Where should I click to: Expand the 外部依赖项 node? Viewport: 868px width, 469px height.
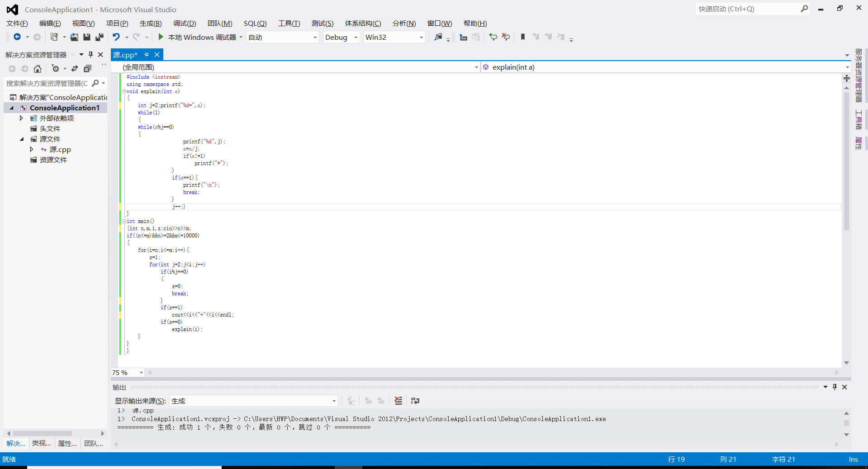tap(21, 118)
